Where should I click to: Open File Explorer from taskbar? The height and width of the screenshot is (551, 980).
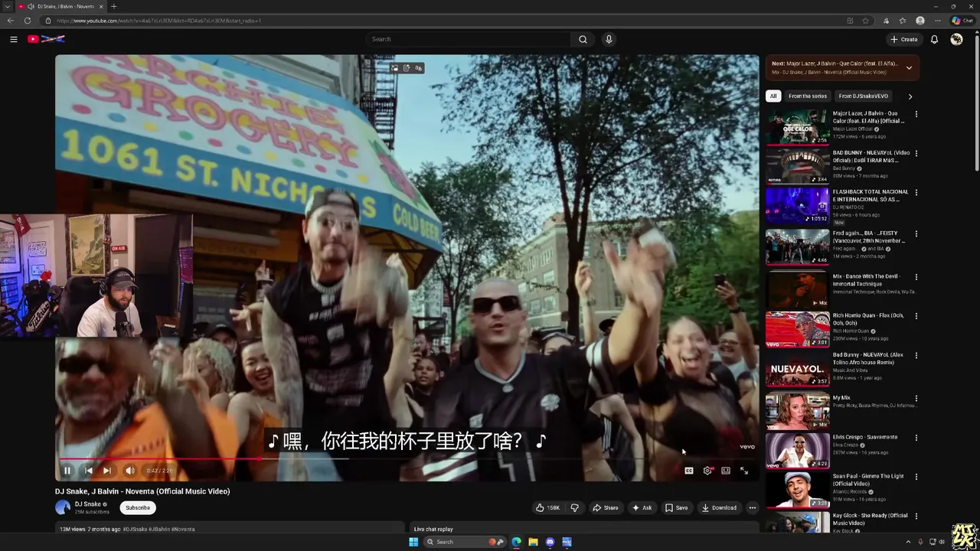(x=533, y=542)
